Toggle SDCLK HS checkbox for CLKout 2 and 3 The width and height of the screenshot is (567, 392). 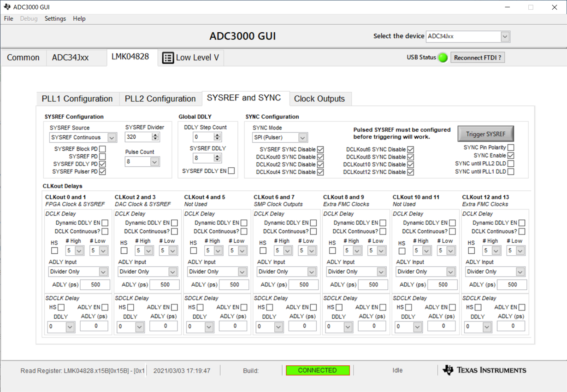[130, 307]
